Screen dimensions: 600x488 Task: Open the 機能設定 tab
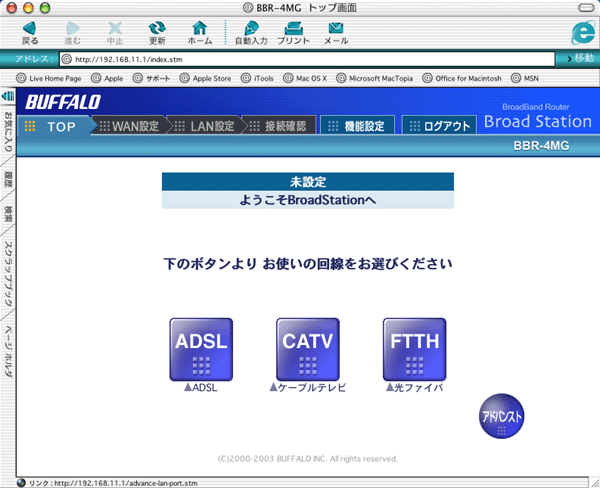[357, 126]
